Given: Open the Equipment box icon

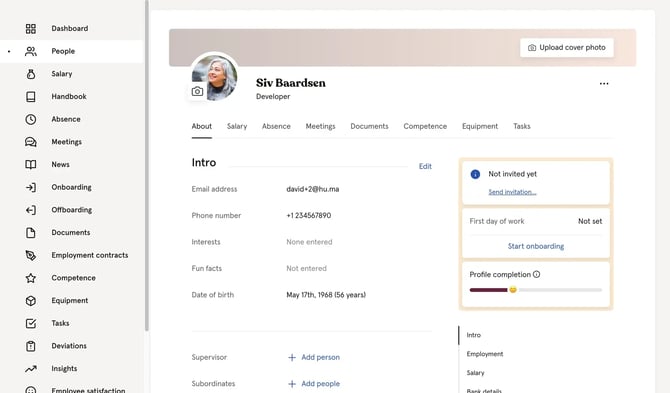Looking at the screenshot, I should click(31, 301).
